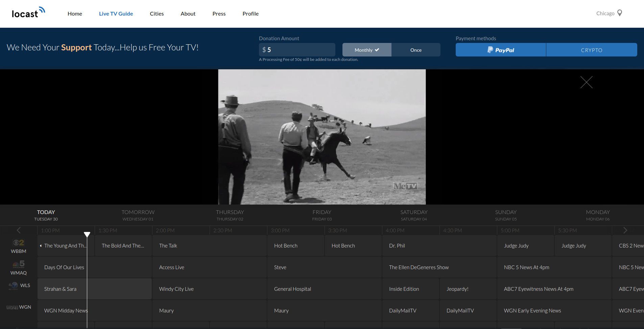This screenshot has width=644, height=329.
Task: Click the WGN channel logo
Action: pyautogui.click(x=12, y=307)
